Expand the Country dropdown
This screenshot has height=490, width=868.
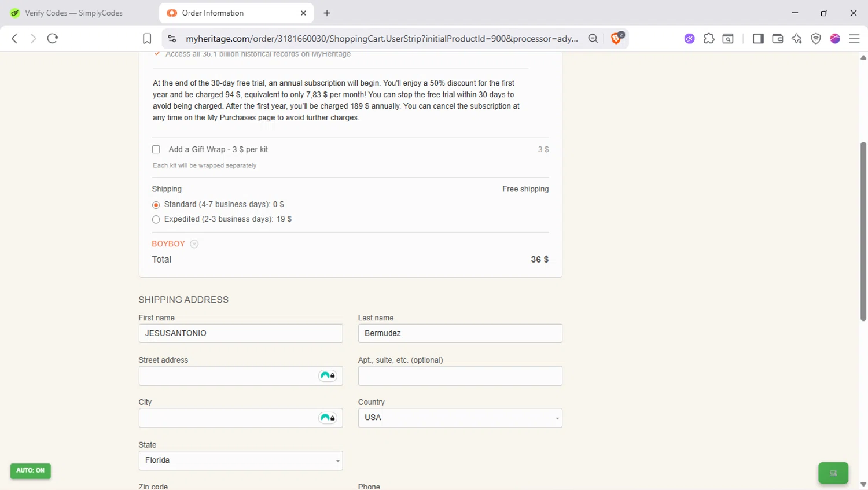(x=460, y=418)
